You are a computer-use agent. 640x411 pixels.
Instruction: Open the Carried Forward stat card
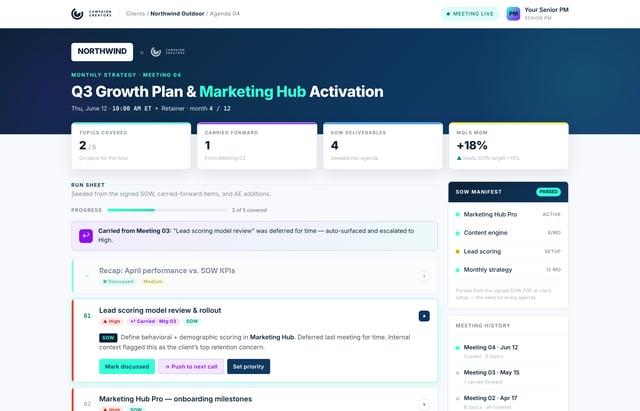(257, 146)
